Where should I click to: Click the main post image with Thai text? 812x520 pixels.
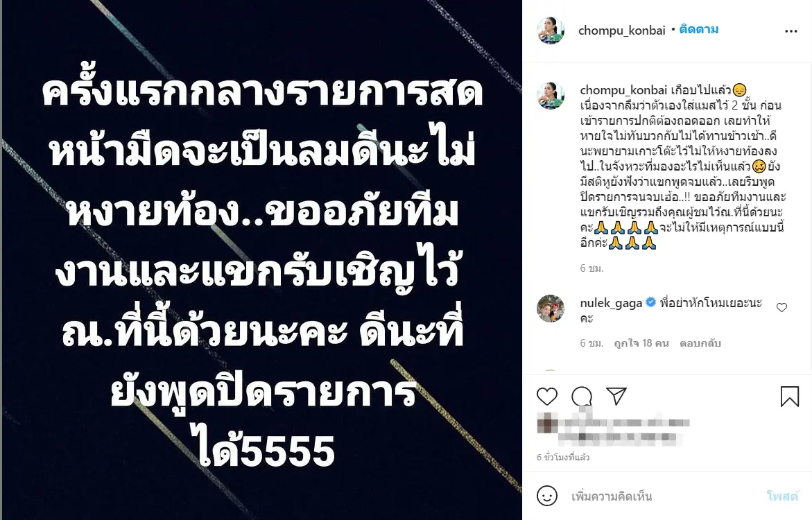[261, 260]
